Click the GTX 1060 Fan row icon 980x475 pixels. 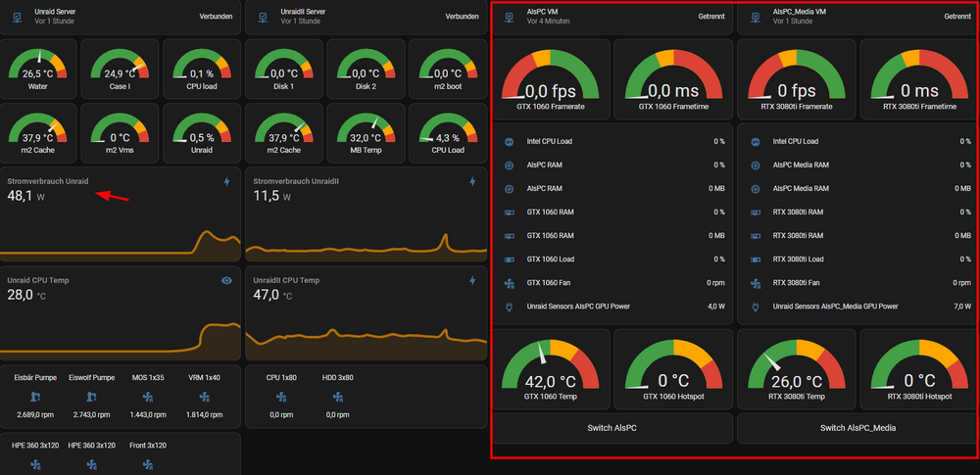click(x=509, y=283)
